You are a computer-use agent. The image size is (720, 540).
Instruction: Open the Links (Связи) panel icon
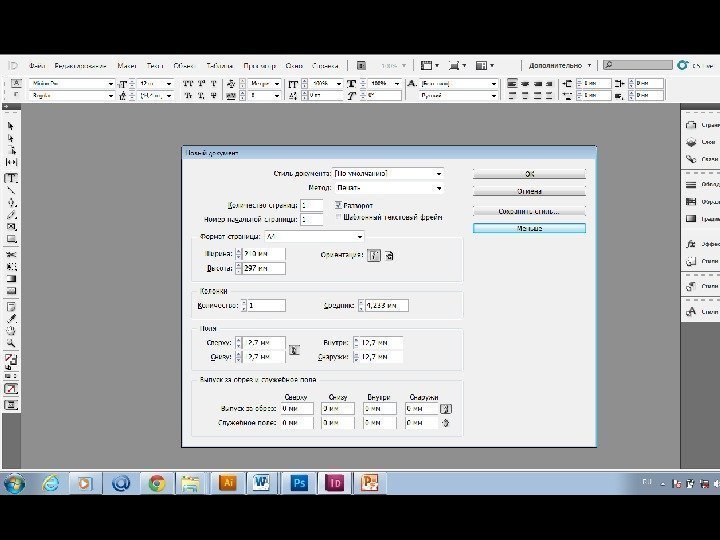tap(691, 159)
